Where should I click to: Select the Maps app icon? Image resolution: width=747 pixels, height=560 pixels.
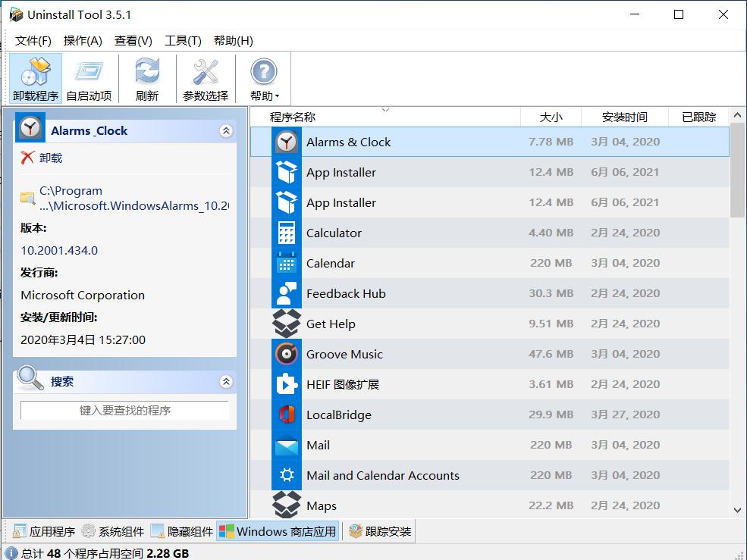tap(287, 505)
